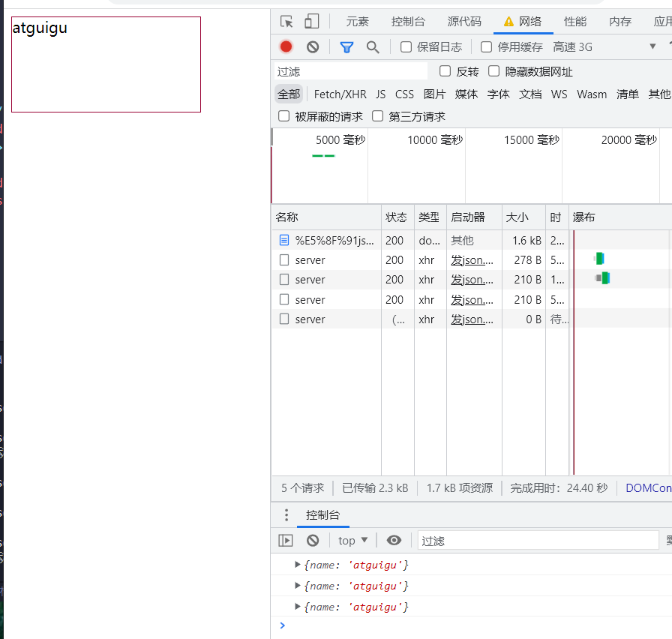Enable 停用缓存 to disable caching

tap(486, 46)
